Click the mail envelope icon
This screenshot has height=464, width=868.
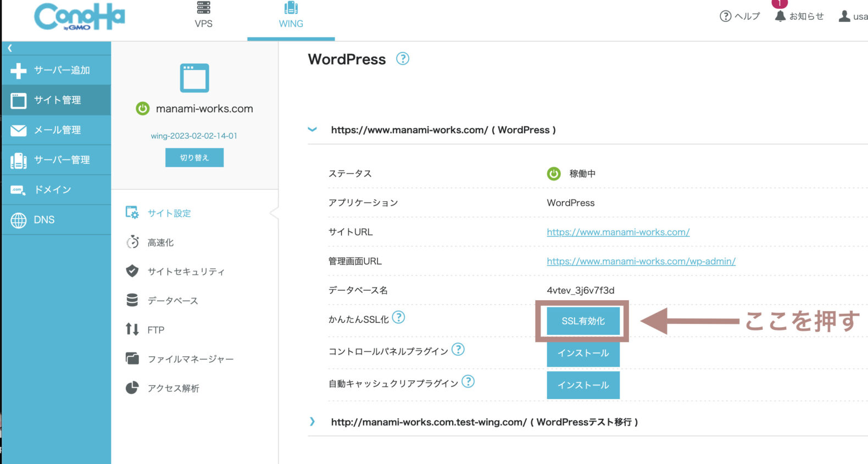click(18, 130)
